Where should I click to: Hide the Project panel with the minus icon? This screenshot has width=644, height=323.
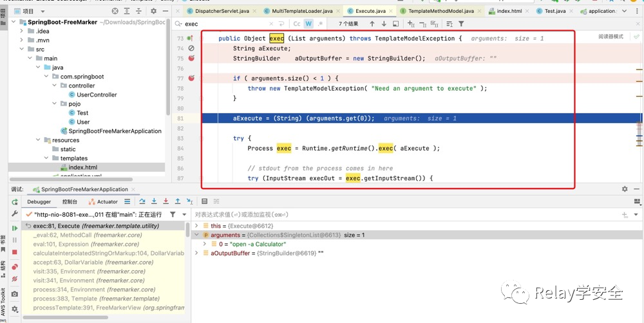165,11
